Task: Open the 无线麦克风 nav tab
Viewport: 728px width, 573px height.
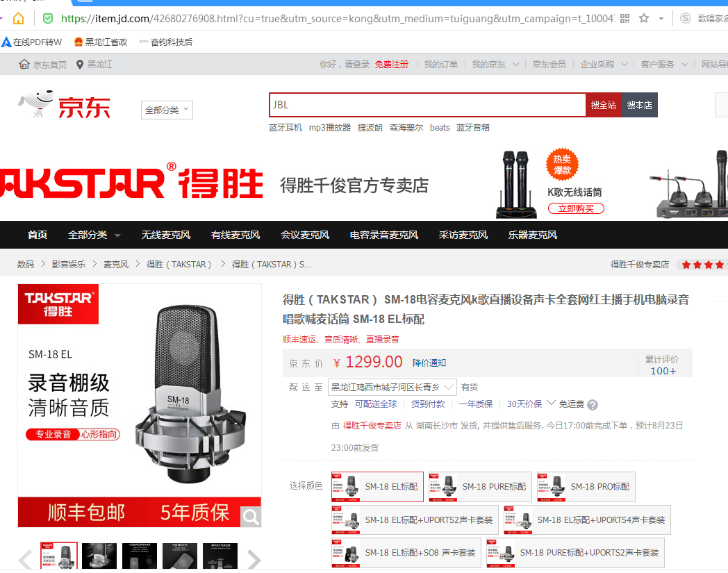Action: (166, 235)
